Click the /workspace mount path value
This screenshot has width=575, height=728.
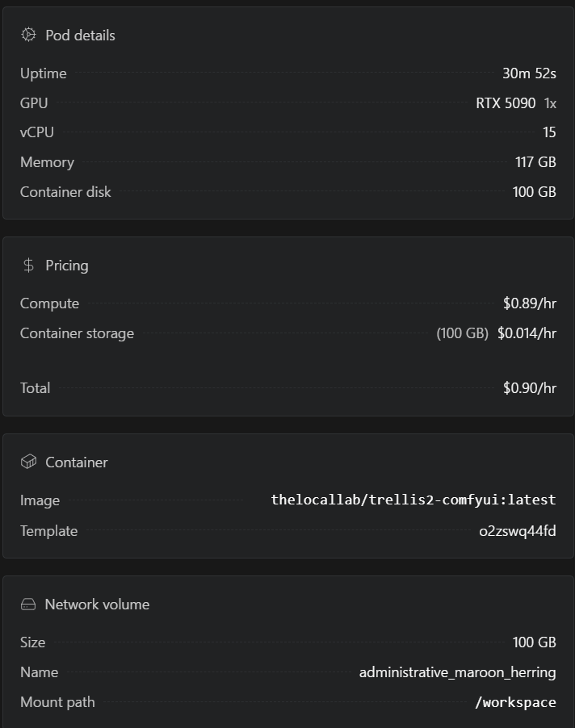[x=515, y=702]
